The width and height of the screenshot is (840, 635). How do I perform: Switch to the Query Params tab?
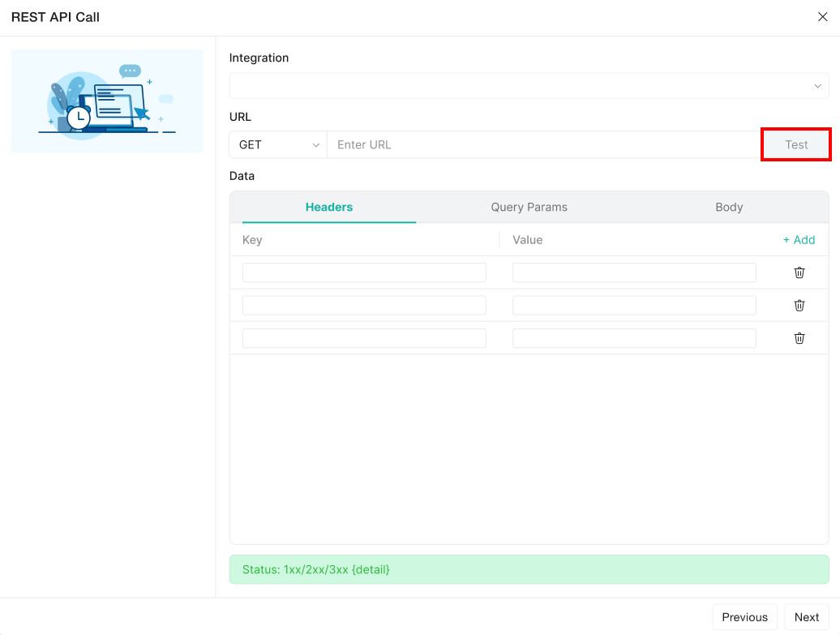click(x=529, y=207)
